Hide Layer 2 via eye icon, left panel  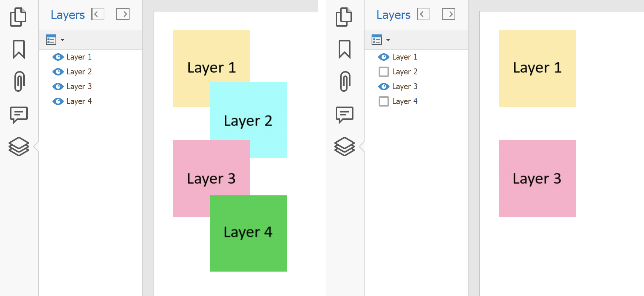click(58, 72)
